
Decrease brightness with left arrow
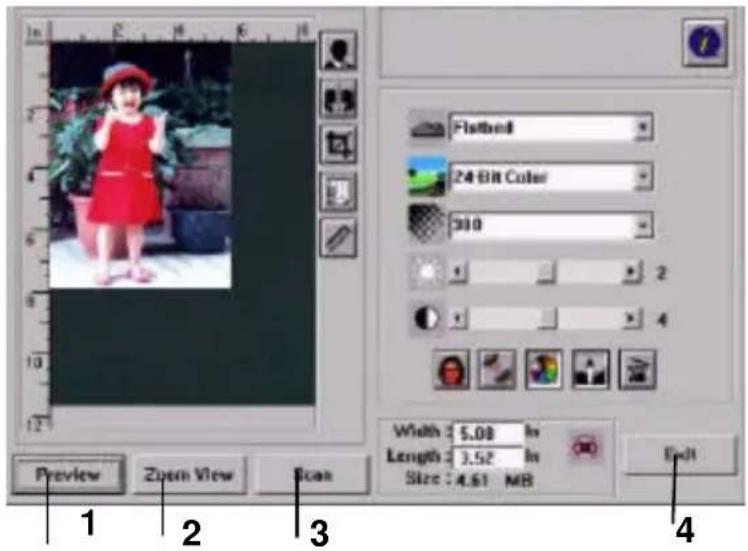(457, 272)
